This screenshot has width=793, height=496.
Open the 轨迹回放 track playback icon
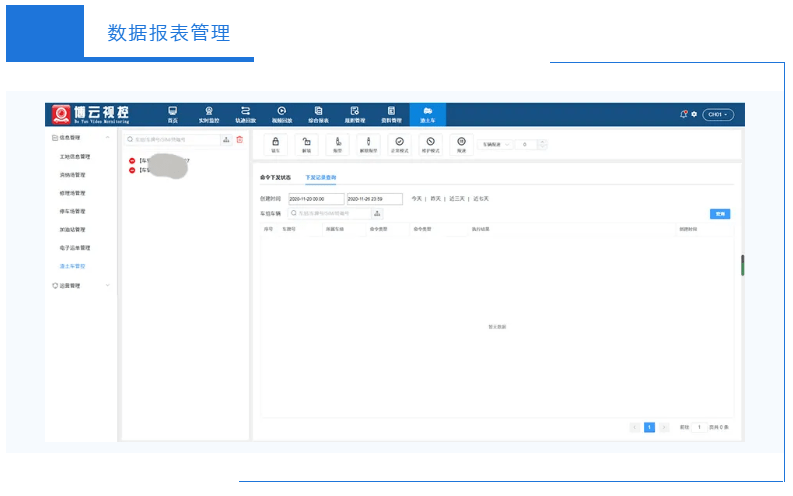coord(245,114)
